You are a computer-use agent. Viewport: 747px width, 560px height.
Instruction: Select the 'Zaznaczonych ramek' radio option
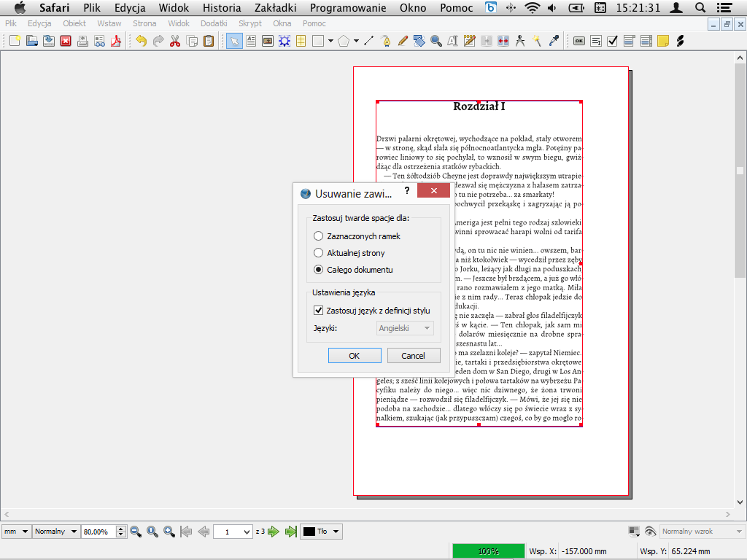[318, 236]
